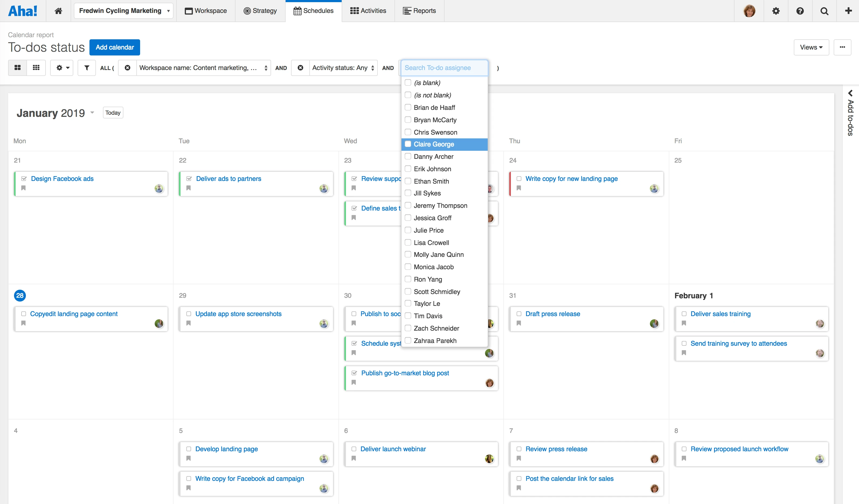Screen dimensions: 859x504
Task: Check the Claire George assignee option
Action: [x=408, y=144]
